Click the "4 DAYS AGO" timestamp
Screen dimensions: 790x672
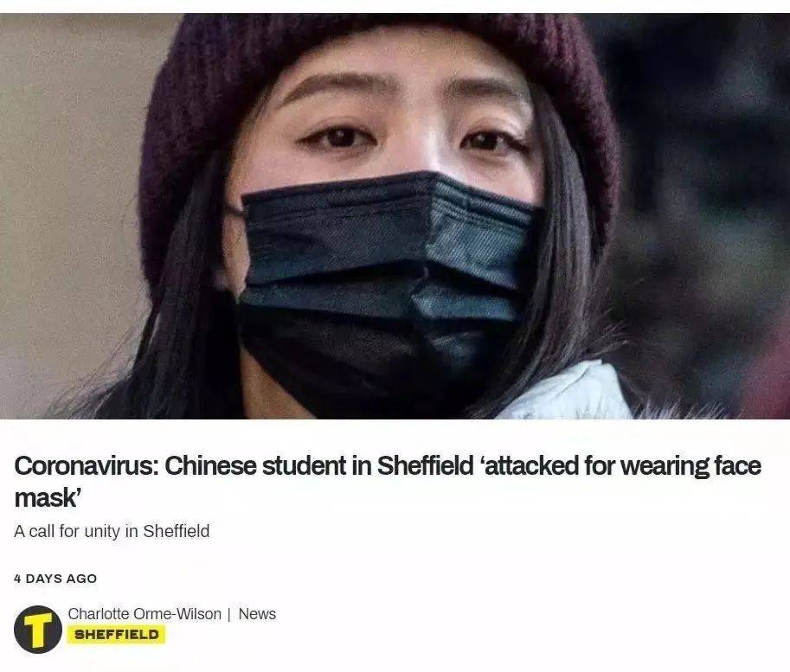pos(55,579)
